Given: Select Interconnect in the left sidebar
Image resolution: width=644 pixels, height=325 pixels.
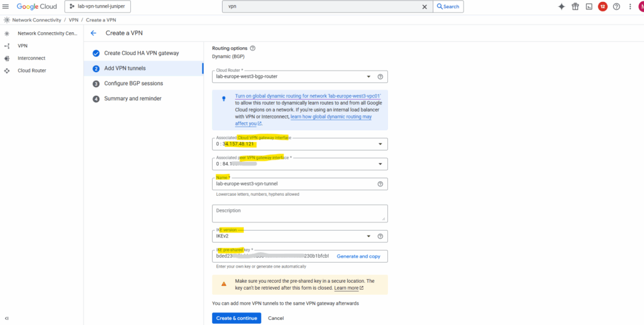Looking at the screenshot, I should 31,58.
